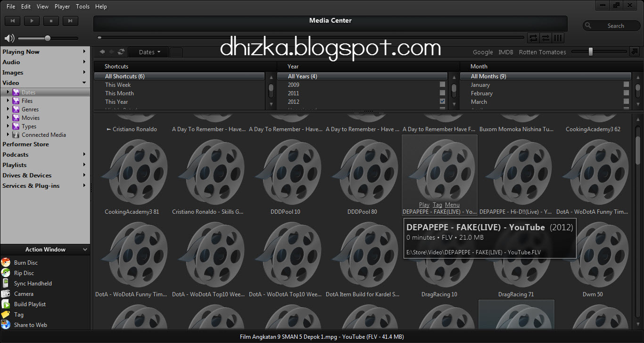Start playback with the play button
Screen dimensions: 644x343
point(32,20)
